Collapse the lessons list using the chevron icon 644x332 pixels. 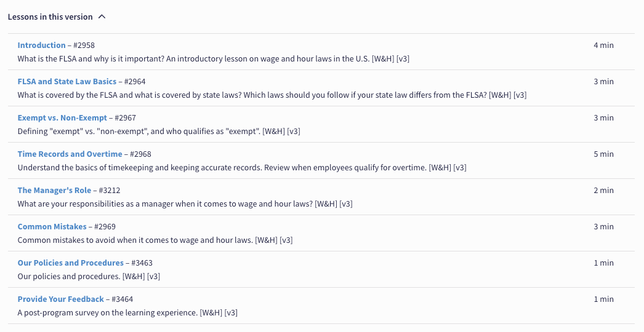[x=102, y=17]
